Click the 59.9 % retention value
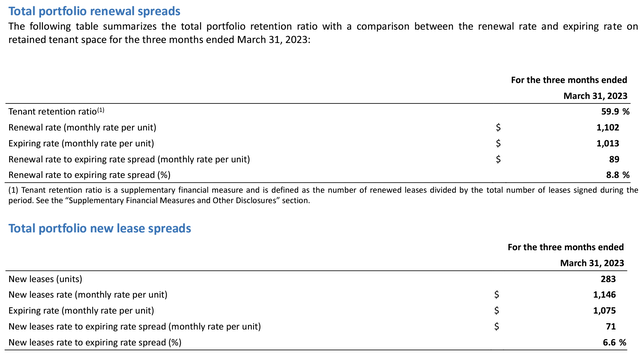The height and width of the screenshot is (364, 640). (x=615, y=111)
